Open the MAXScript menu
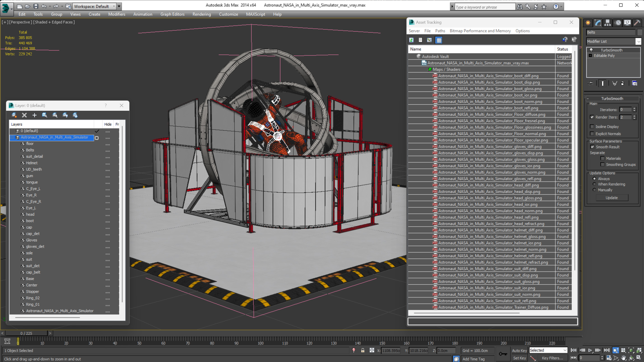The image size is (644, 362). [x=255, y=14]
